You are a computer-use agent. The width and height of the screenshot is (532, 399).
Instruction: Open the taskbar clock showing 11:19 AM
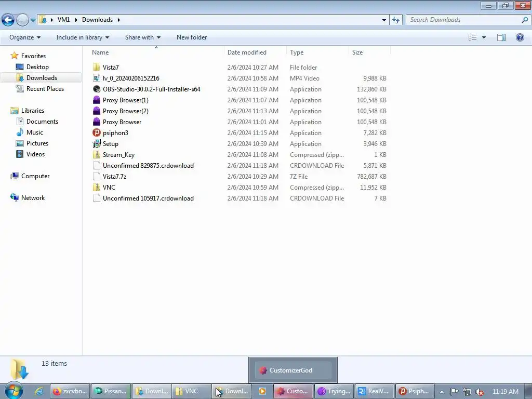[x=505, y=392]
